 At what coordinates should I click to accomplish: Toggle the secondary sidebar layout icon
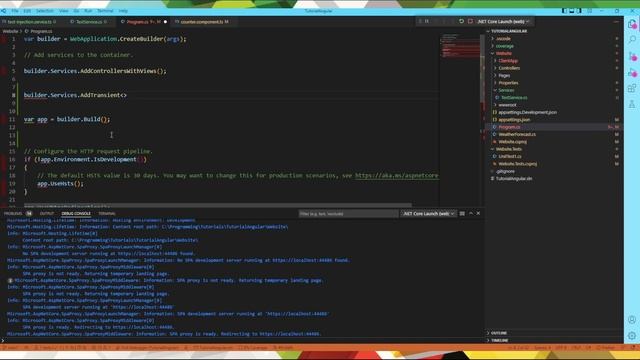579,11
